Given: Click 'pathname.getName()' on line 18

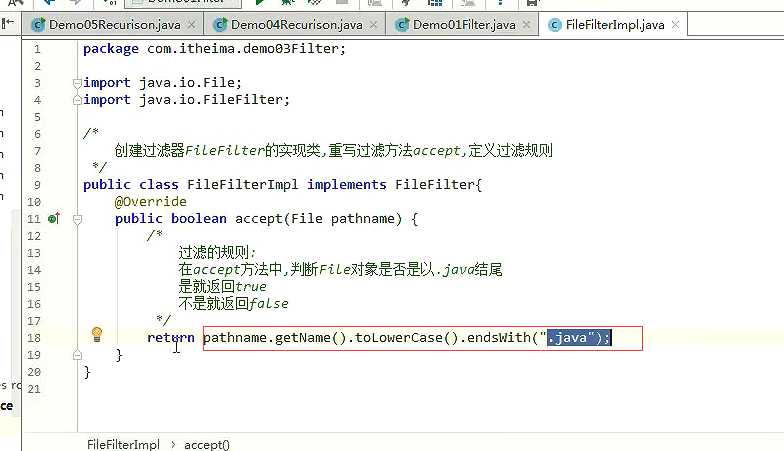Looking at the screenshot, I should click(274, 338).
